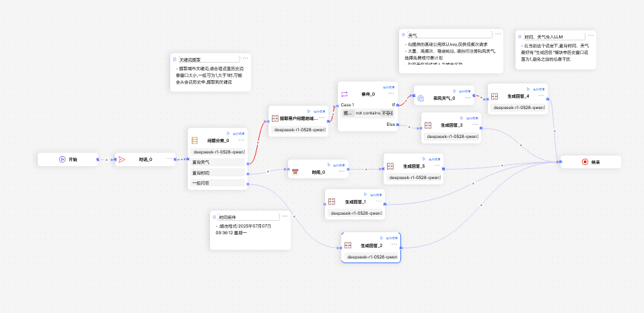
Task: Click the 和风天气_0 node weather icon
Action: pos(421,98)
